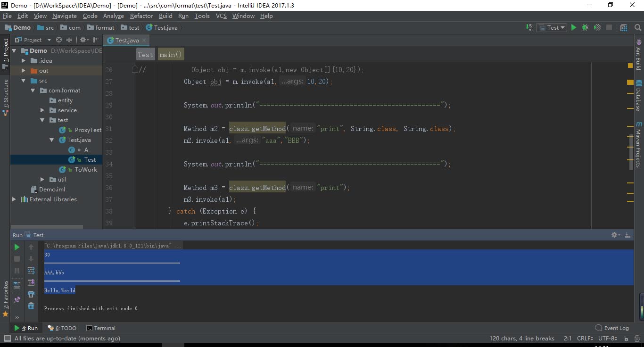
Task: Expand the util folder in the project tree
Action: point(42,180)
